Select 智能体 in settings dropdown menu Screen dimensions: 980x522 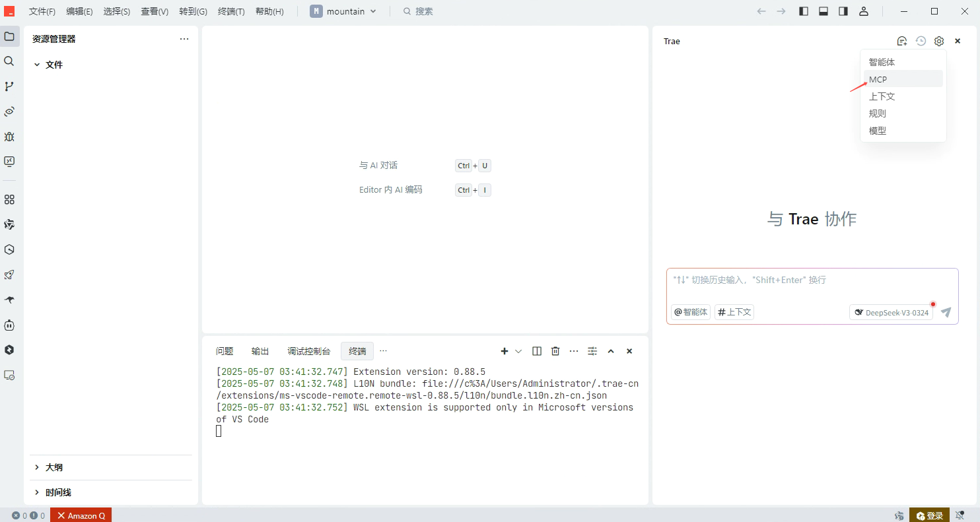click(x=903, y=62)
